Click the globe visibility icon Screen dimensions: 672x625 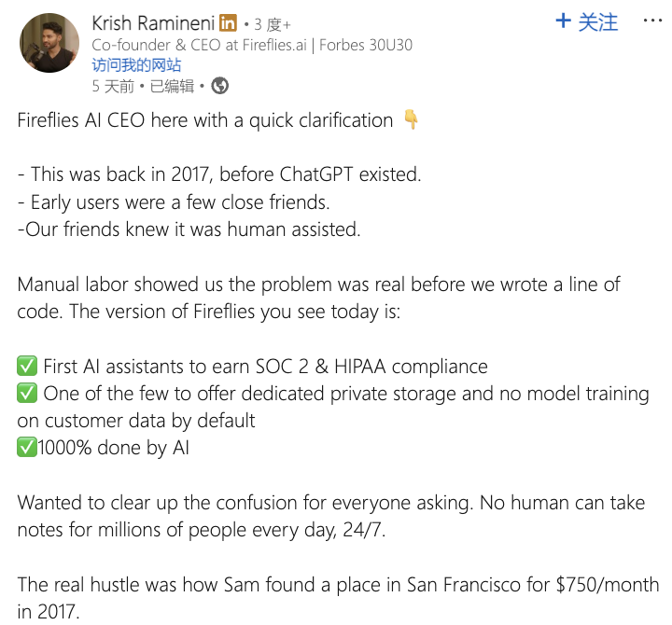(220, 86)
